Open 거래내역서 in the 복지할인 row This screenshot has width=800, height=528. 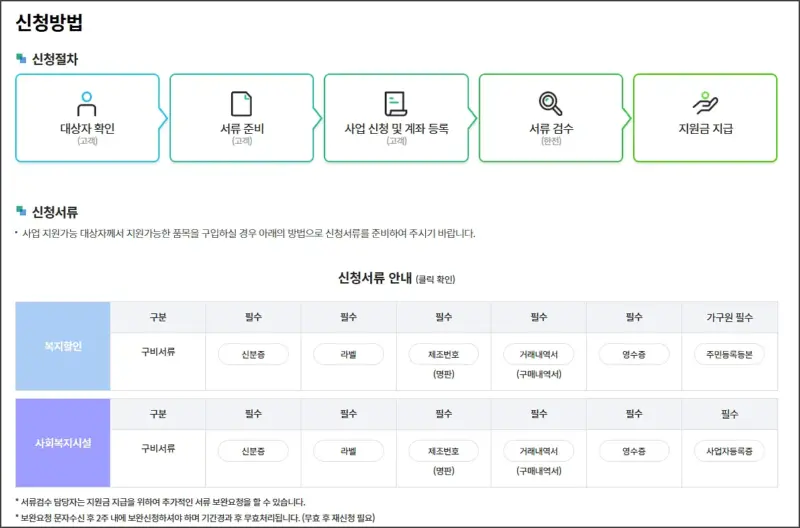tap(539, 355)
